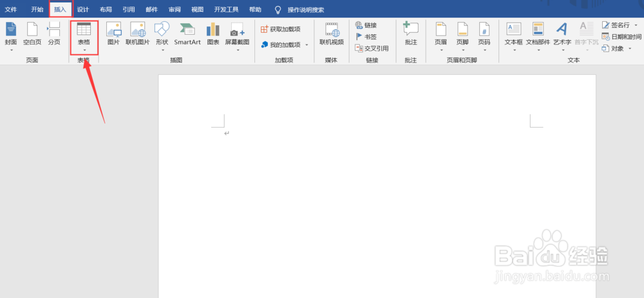The height and width of the screenshot is (298, 644).
Task: Insert a picture (图片)
Action: 113,35
